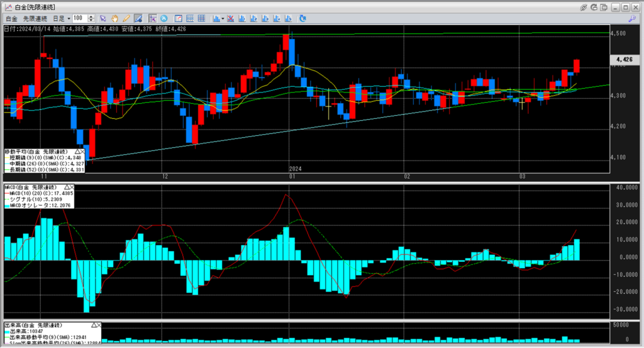The width and height of the screenshot is (644, 348).
Task: Close the 移動平均 legend box
Action: (x=82, y=152)
